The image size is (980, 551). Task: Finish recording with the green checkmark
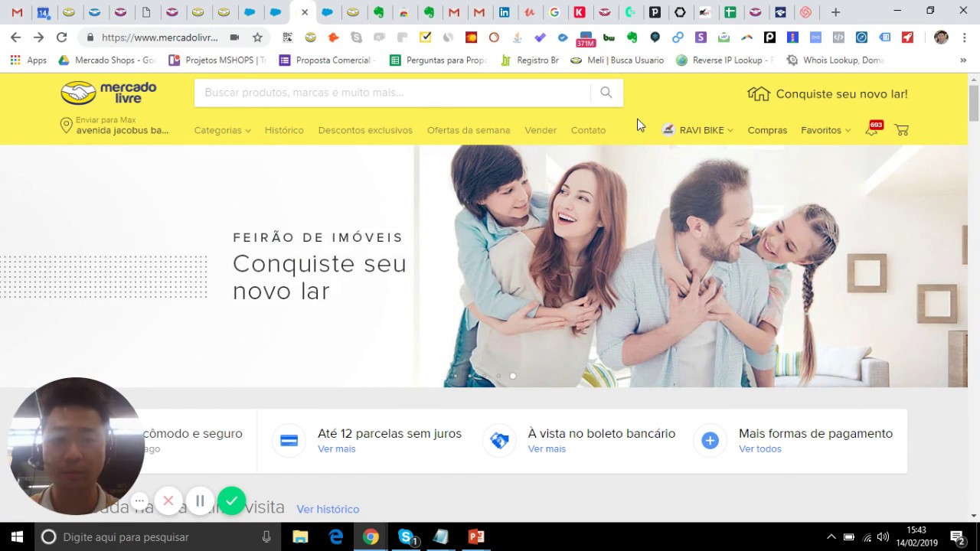(231, 501)
